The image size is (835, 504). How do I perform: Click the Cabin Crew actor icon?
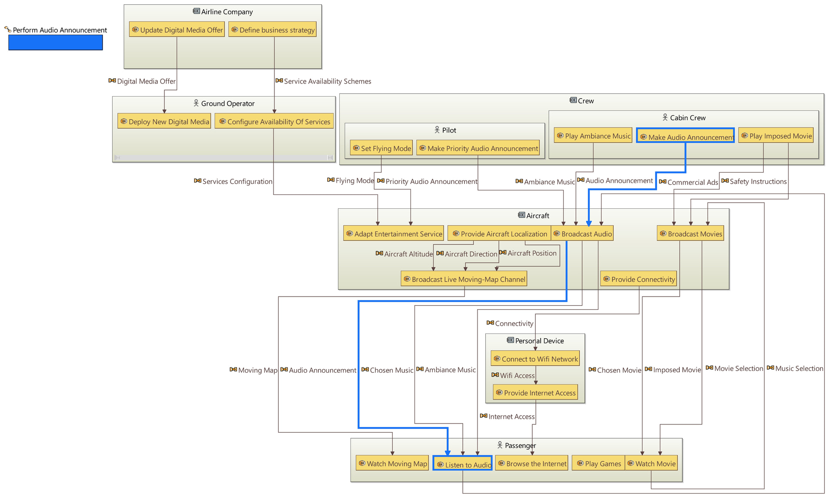(665, 117)
